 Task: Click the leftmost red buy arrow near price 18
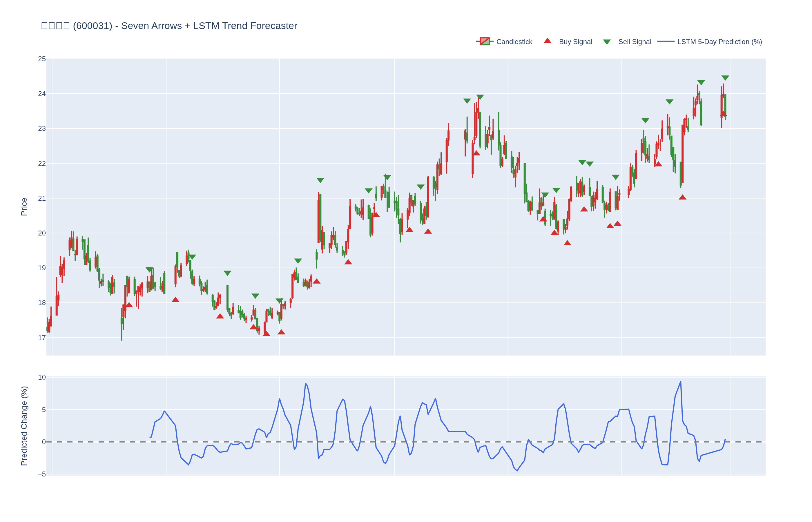coord(129,305)
